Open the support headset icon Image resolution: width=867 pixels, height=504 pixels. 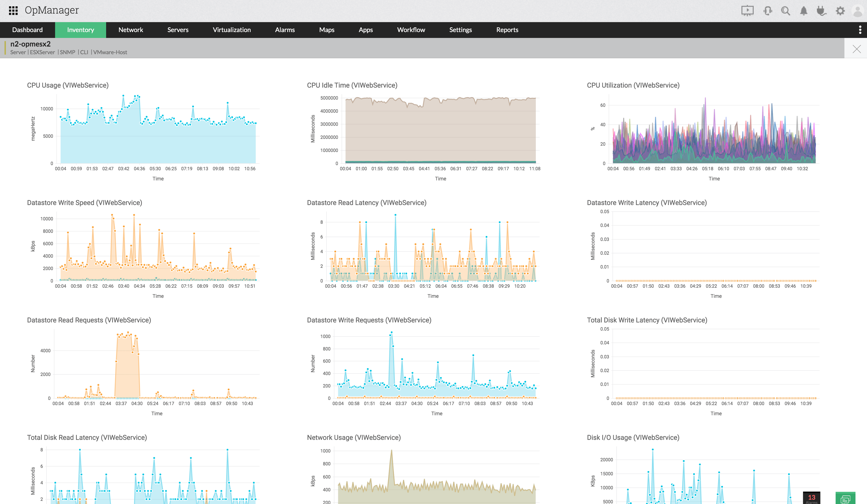pos(767,11)
